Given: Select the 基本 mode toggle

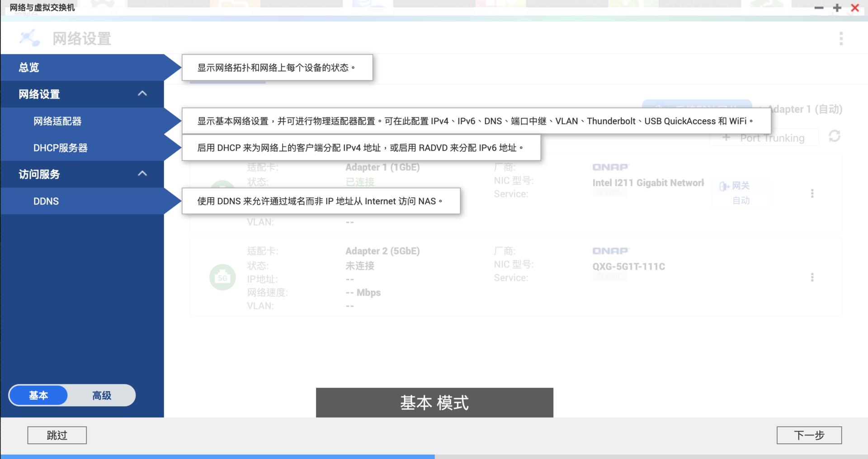Looking at the screenshot, I should (38, 395).
